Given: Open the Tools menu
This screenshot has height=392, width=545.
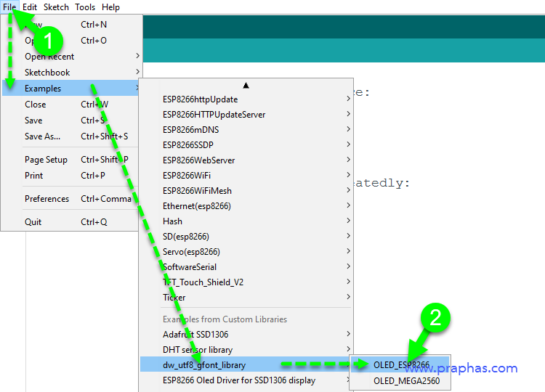Looking at the screenshot, I should (x=85, y=7).
